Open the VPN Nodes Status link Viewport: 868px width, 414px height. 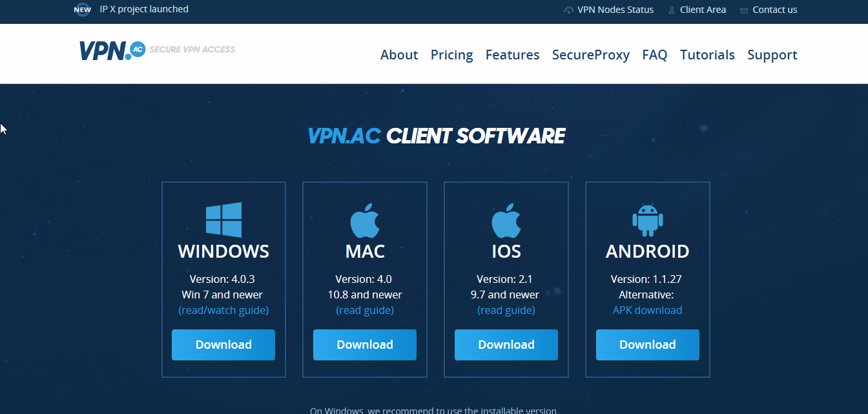tap(615, 10)
